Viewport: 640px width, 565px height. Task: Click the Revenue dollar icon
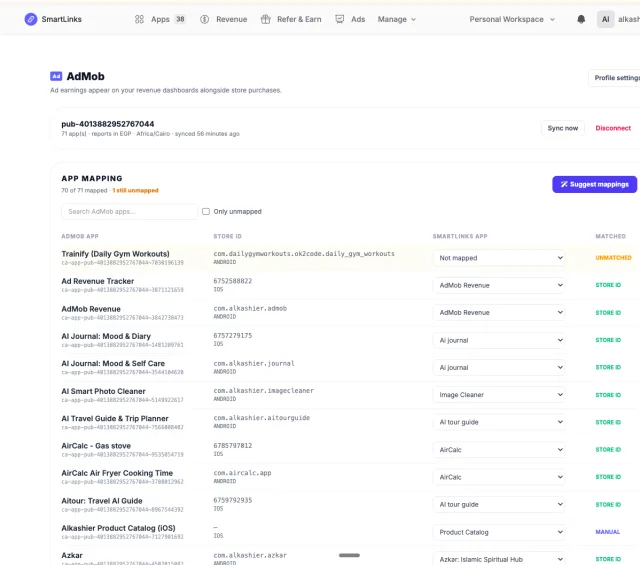pos(204,19)
